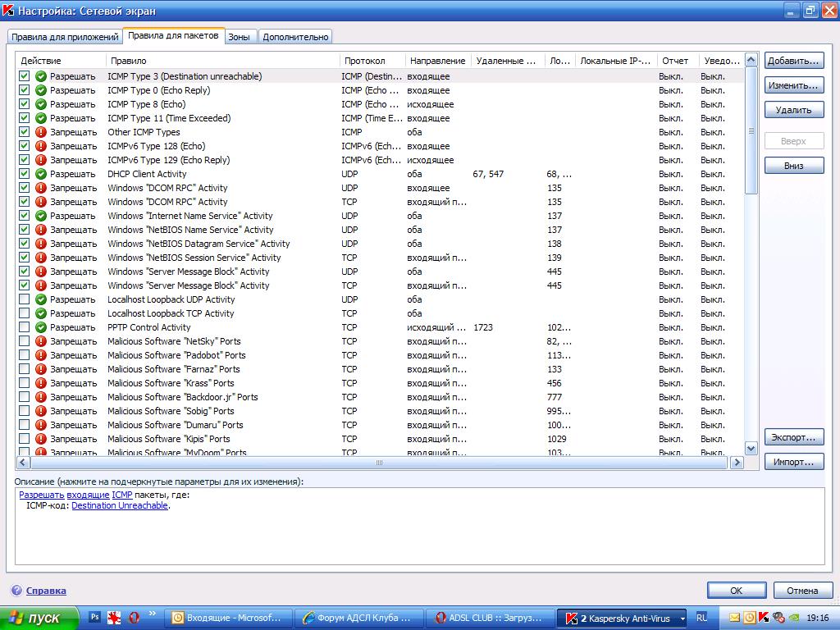Open the "Дополнительно" tab
Screen dimensions: 840x630
point(295,37)
